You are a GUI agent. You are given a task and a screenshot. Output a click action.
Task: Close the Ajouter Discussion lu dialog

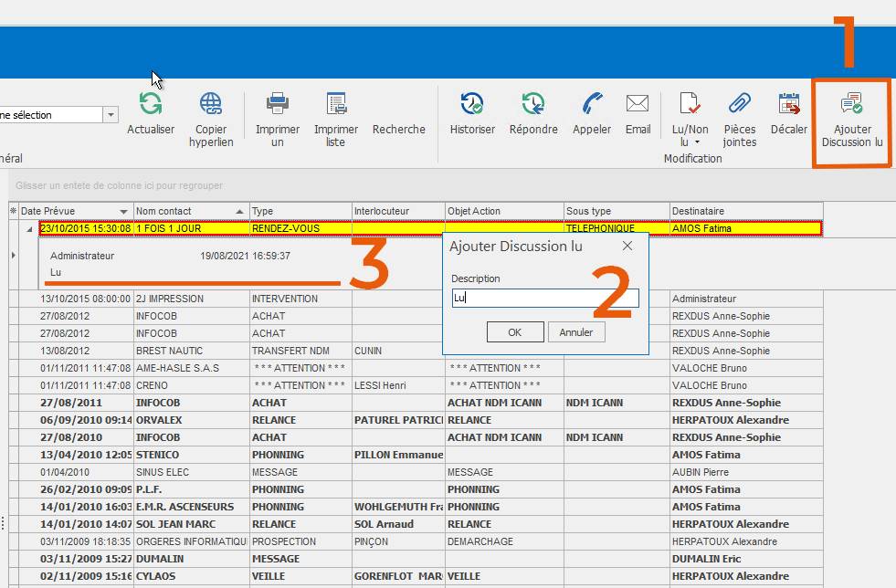click(x=627, y=246)
